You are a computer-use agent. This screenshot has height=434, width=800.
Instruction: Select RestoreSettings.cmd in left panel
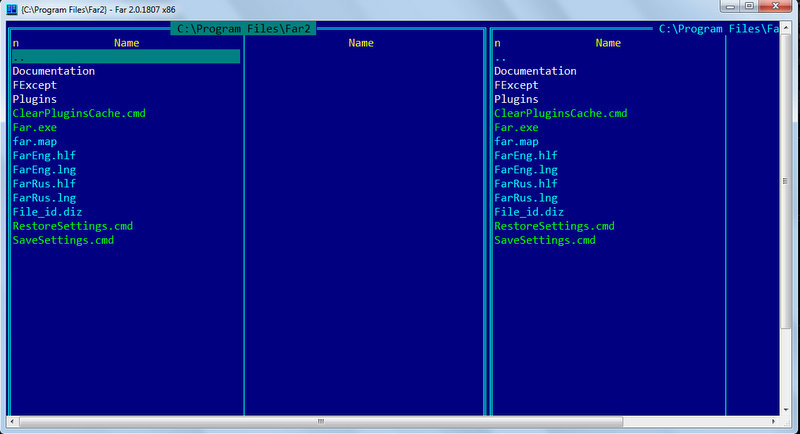point(73,226)
